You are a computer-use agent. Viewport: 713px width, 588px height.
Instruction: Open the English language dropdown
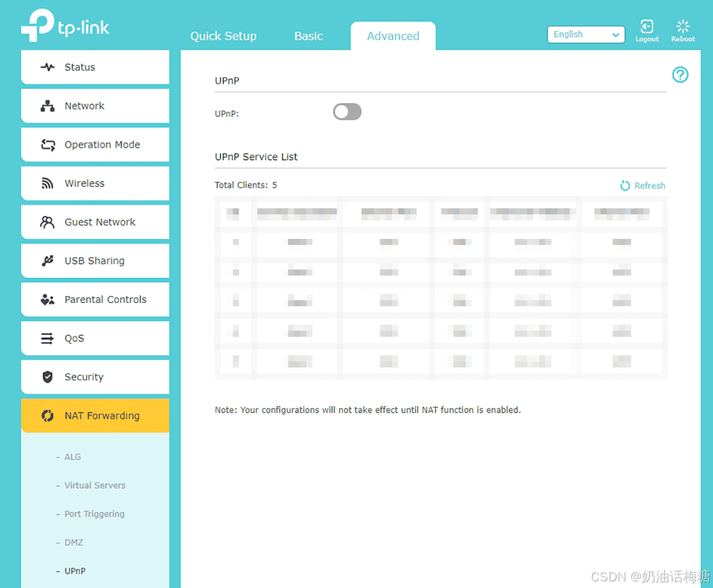[586, 34]
